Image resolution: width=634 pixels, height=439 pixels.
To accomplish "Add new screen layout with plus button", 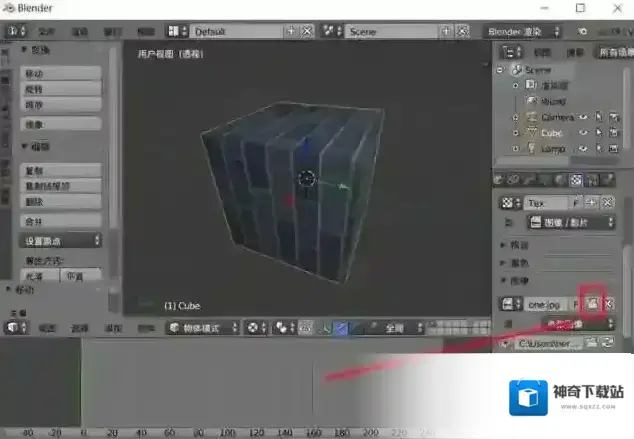I will coord(291,31).
